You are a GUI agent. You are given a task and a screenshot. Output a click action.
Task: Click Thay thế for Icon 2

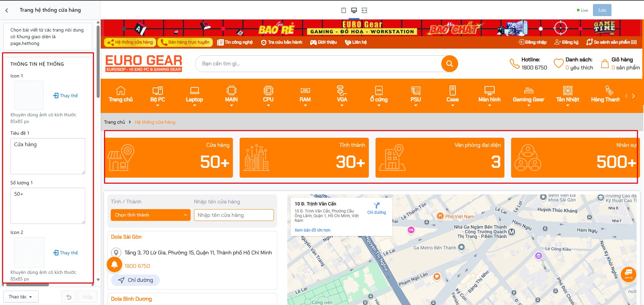point(65,253)
